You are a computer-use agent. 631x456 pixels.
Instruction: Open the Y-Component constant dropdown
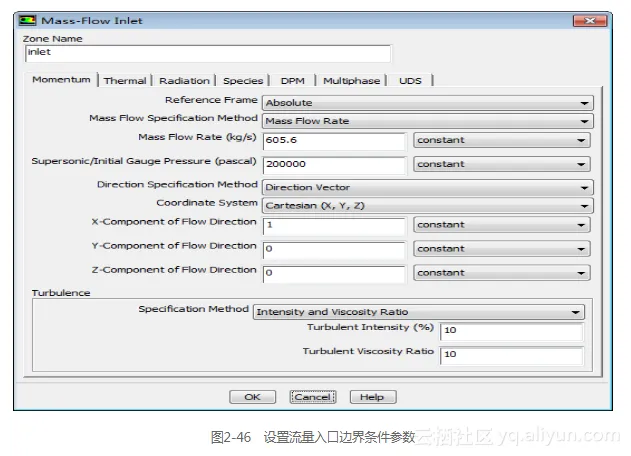502,249
